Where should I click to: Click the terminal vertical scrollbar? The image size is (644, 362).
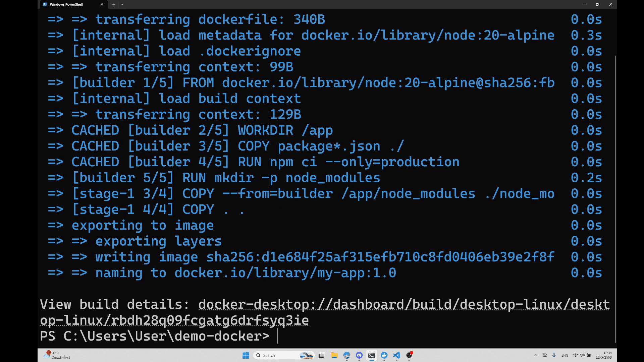point(615,199)
